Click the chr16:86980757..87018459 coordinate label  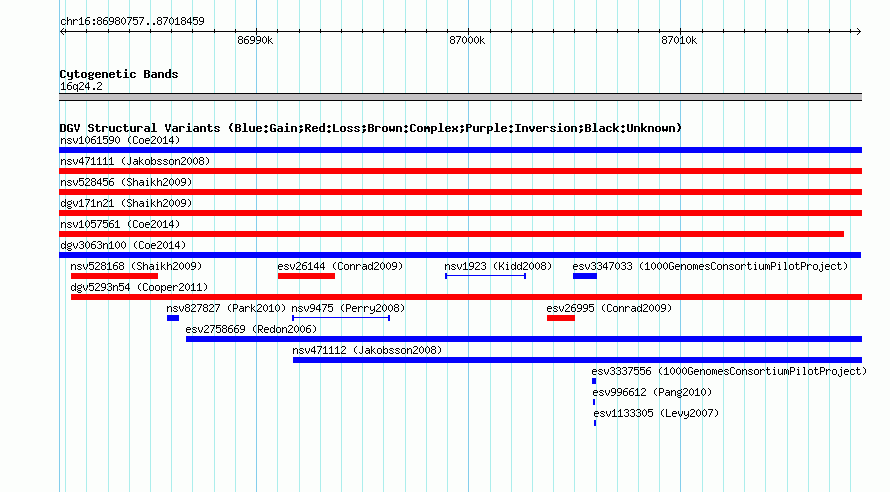click(132, 21)
